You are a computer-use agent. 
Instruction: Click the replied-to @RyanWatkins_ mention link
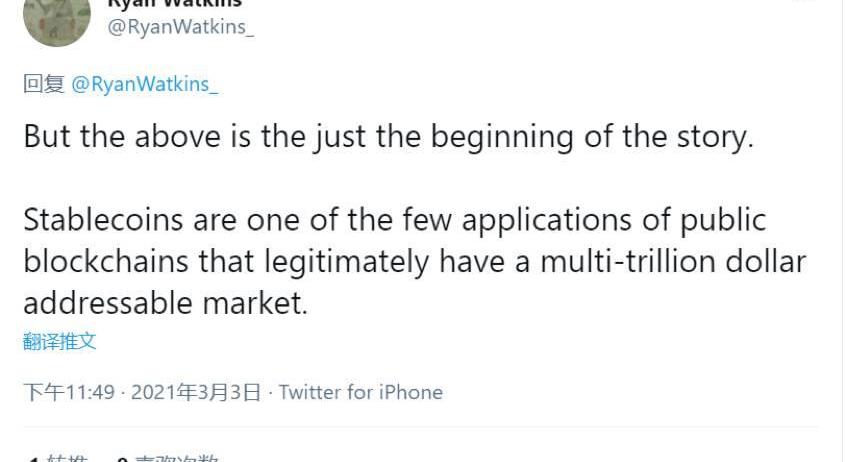tap(144, 84)
